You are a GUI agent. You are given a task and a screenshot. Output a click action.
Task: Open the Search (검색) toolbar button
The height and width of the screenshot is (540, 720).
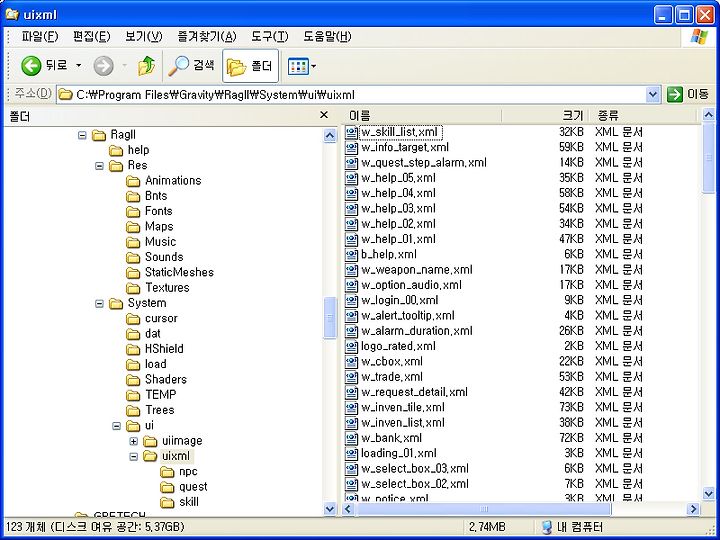191,66
